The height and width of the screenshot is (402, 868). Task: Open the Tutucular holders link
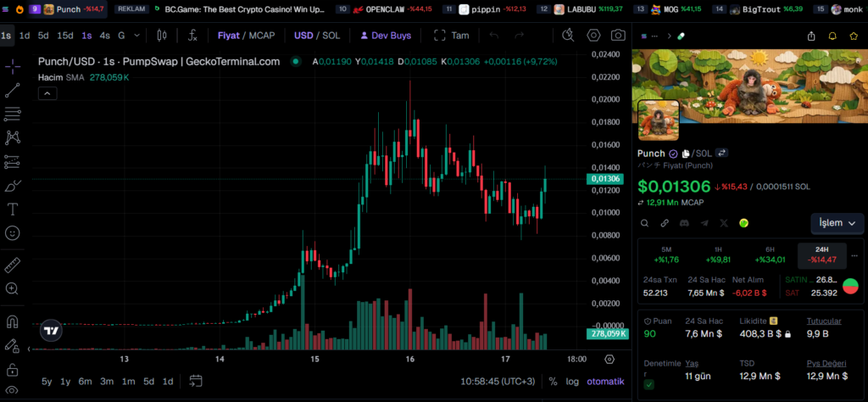click(x=824, y=321)
